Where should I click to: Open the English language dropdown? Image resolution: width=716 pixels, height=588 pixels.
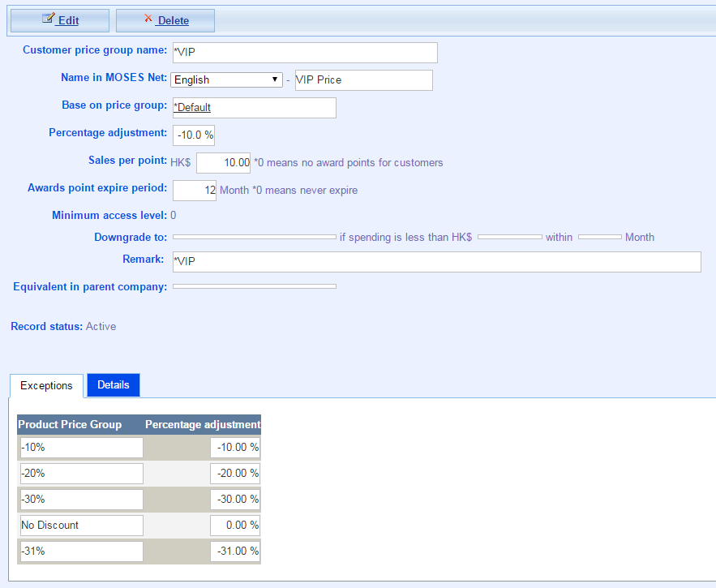[x=226, y=80]
